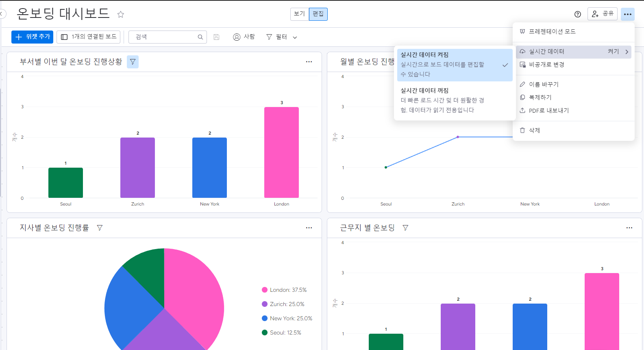Click the 부서별 이번 달 온보딩 진행상황 widget title
Viewport: 644px width, 350px height.
71,62
